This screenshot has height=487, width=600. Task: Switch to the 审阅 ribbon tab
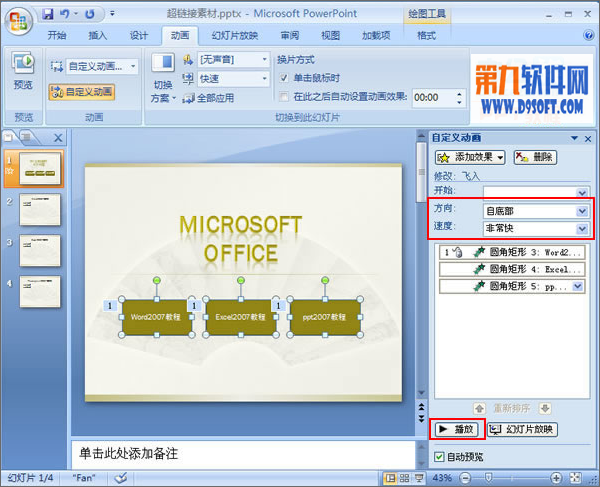[290, 36]
